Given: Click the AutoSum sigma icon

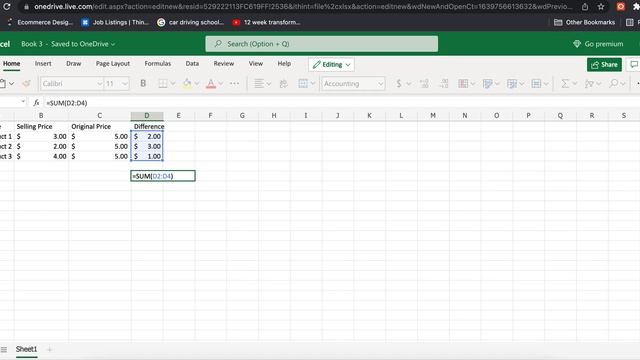Looking at the screenshot, I should (x=565, y=84).
